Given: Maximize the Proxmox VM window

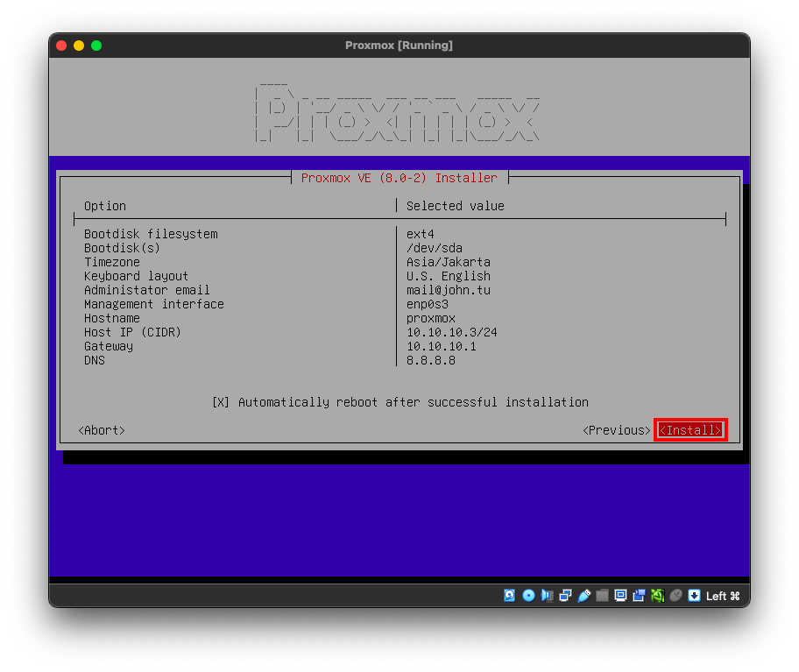Looking at the screenshot, I should (96, 46).
